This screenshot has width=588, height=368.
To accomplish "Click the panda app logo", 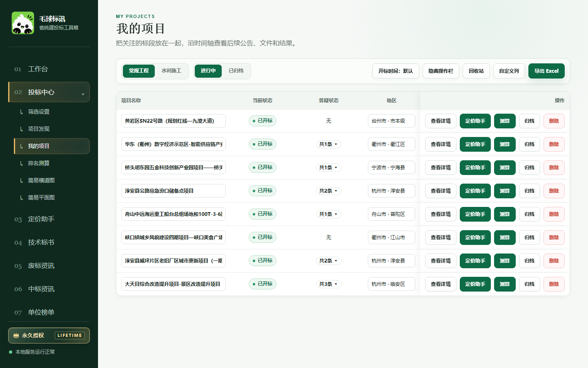I will 23,23.
